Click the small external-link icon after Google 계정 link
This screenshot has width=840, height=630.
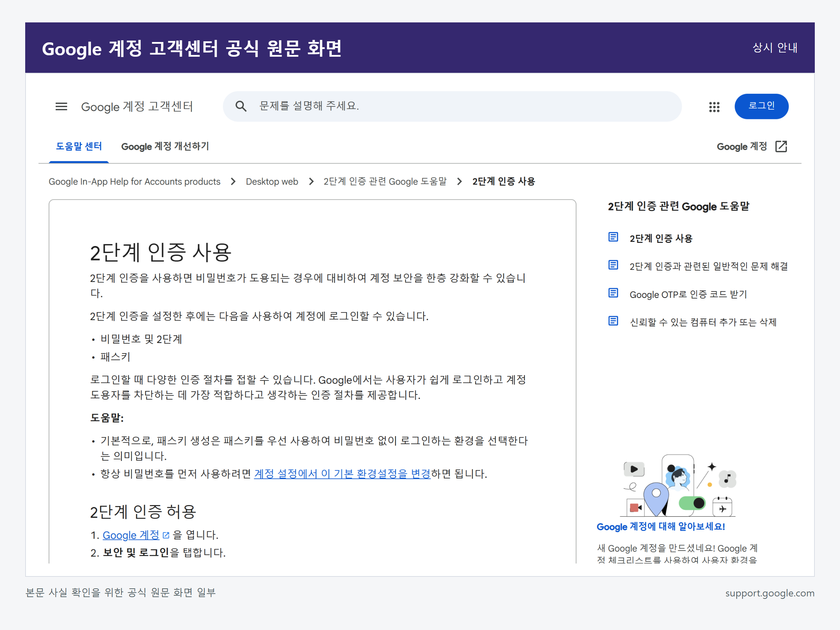(x=166, y=535)
